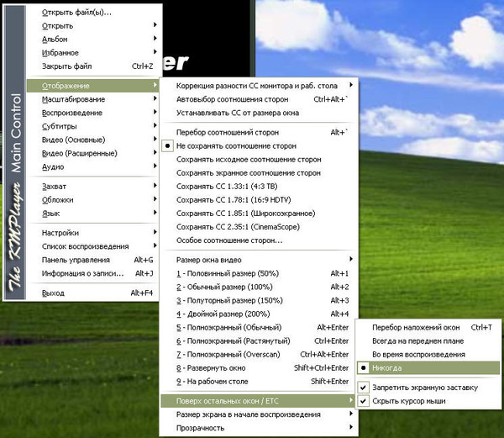Viewport: 504px width, 438px height.
Task: Click 'Перебор соотношений сторон'
Action: coord(259,133)
